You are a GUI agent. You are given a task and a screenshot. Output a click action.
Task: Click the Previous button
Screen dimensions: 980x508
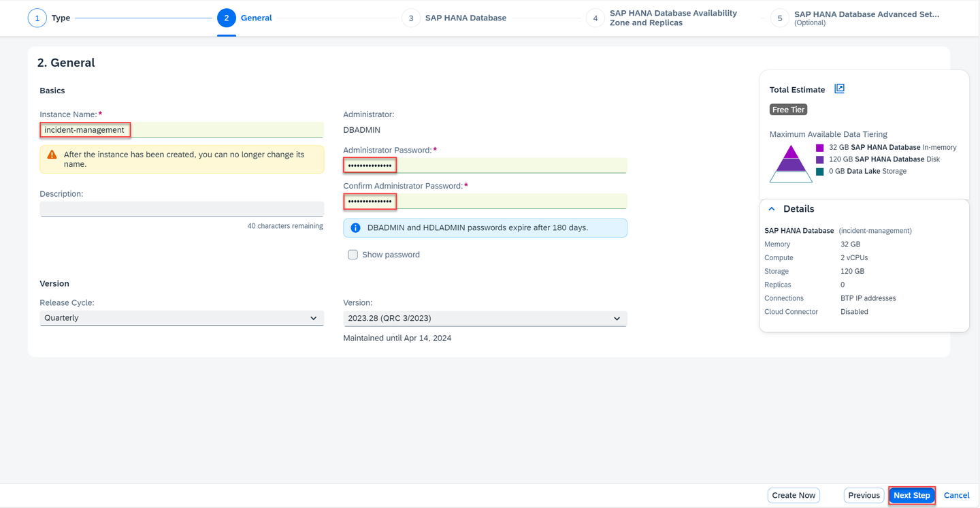click(x=864, y=495)
